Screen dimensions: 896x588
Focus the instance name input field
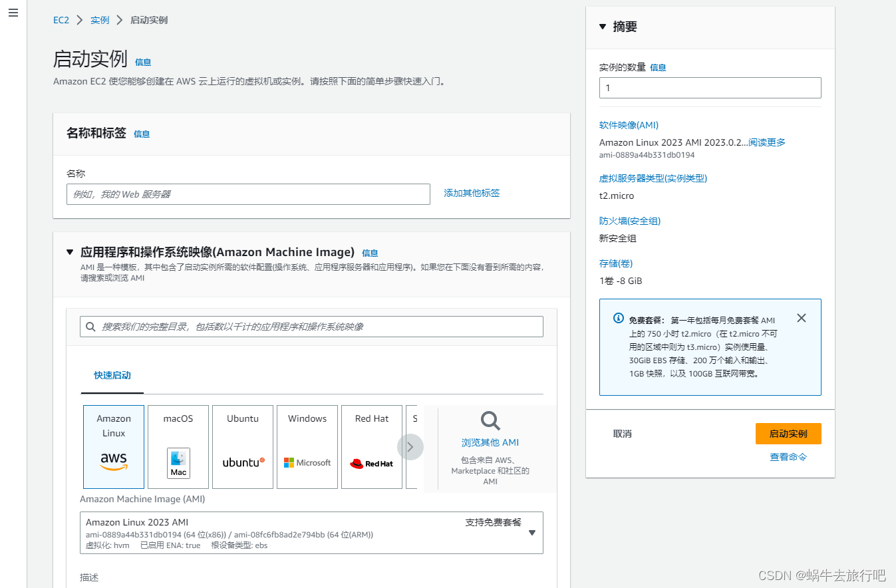(x=248, y=194)
